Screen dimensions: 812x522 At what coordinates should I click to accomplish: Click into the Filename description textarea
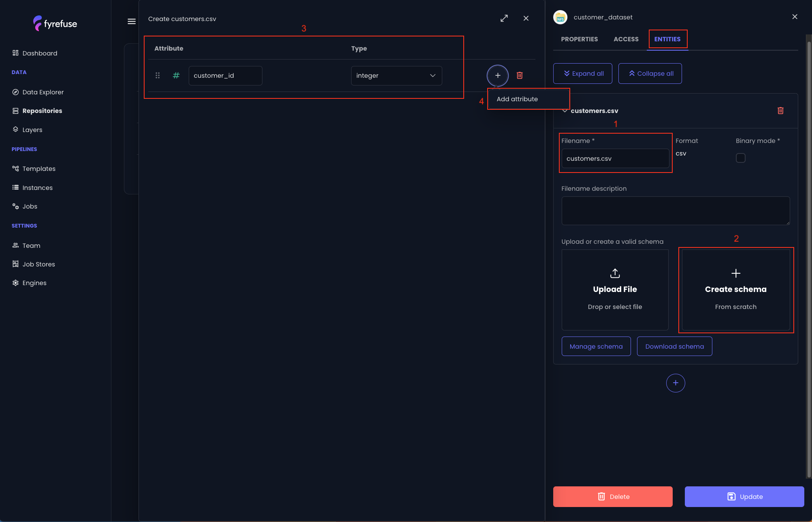click(x=675, y=211)
